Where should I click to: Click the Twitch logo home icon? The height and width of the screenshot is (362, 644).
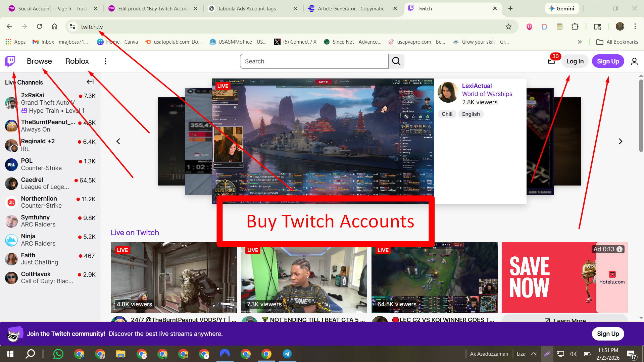[10, 61]
